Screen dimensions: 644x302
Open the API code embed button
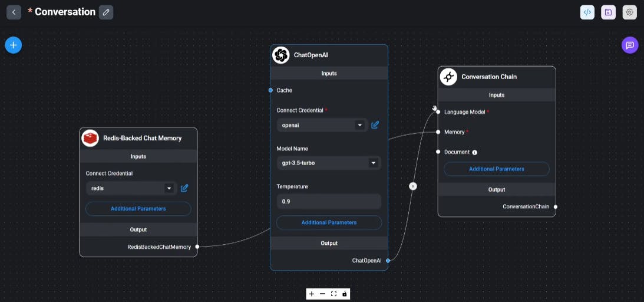(587, 12)
